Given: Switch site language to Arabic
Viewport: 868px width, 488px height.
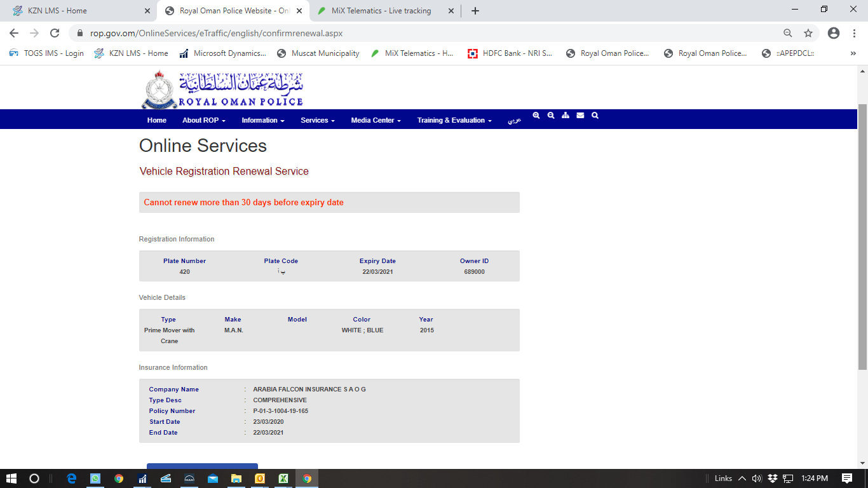Looking at the screenshot, I should [x=514, y=120].
